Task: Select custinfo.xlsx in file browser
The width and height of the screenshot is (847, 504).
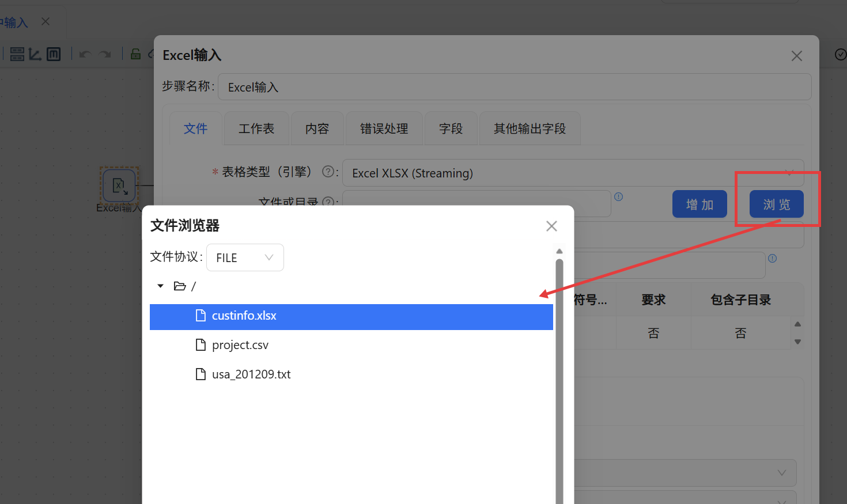Action: pos(351,317)
